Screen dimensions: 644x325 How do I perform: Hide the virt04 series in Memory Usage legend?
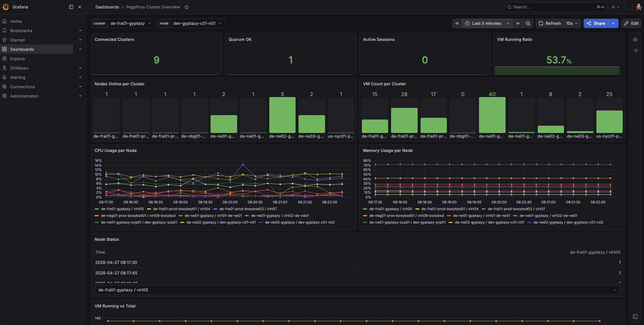[450, 209]
